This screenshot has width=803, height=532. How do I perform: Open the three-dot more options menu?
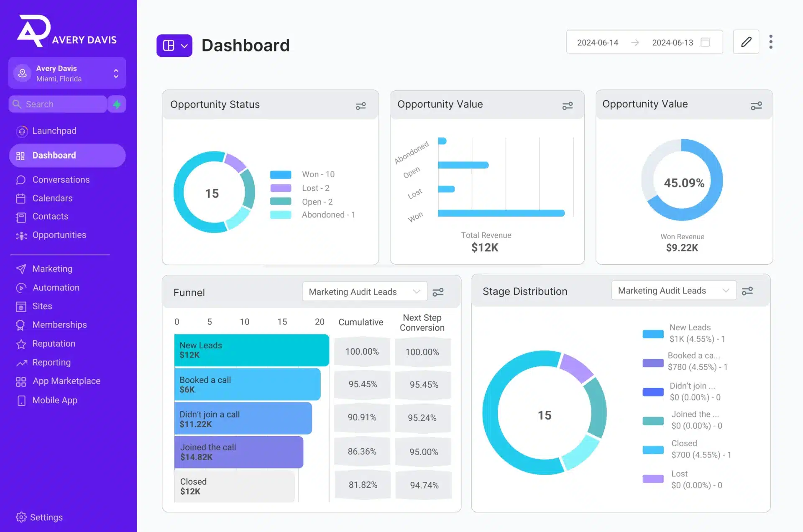(x=771, y=42)
